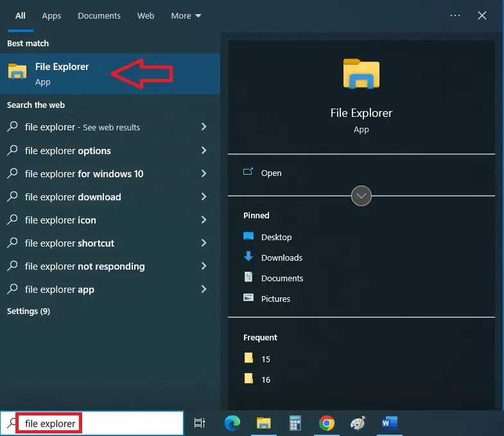Launch Microsoft Word from the taskbar

click(x=390, y=423)
